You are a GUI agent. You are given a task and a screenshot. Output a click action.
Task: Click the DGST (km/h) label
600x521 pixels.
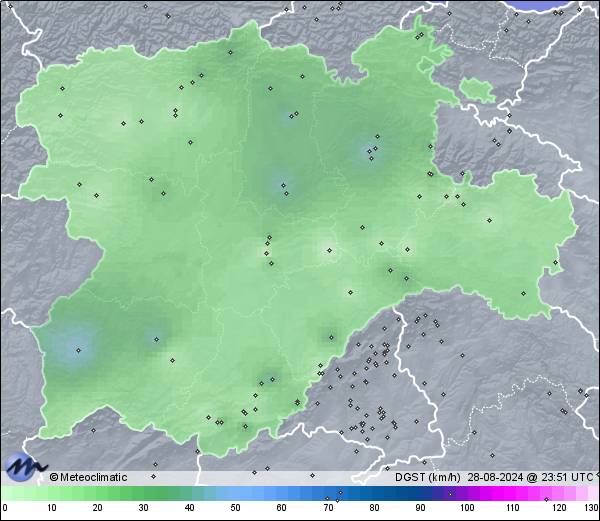[x=428, y=477]
